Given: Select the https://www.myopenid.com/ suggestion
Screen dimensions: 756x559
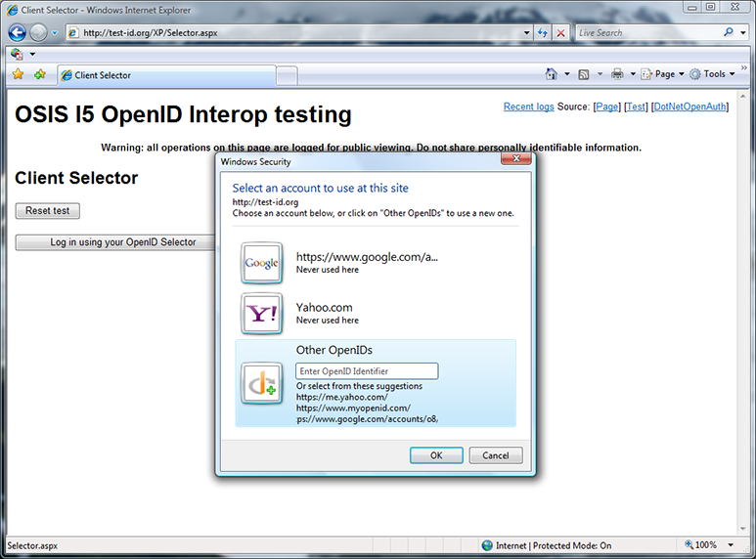Looking at the screenshot, I should pos(353,408).
